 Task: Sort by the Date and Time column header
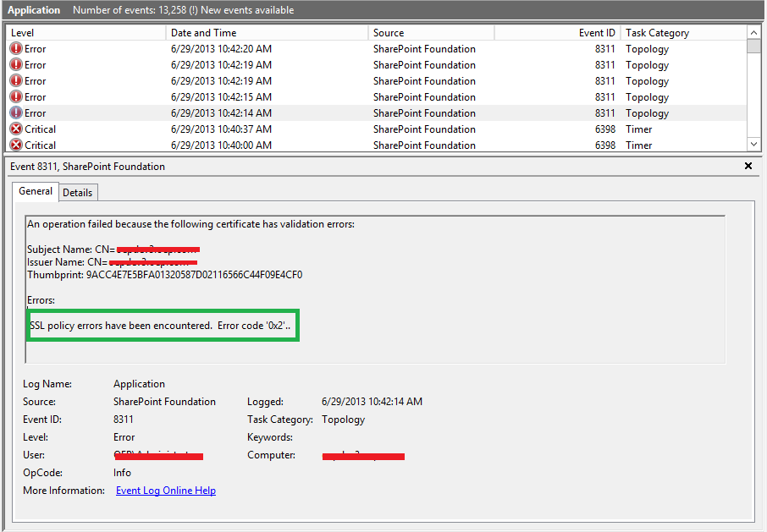click(267, 33)
